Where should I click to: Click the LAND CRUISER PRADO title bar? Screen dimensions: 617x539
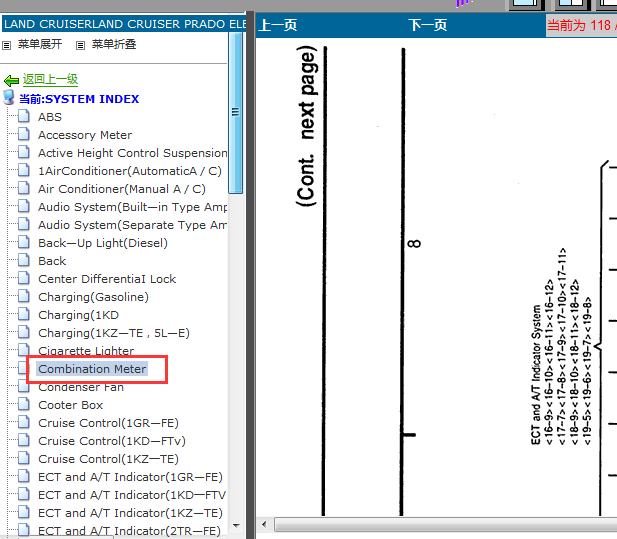tap(124, 24)
